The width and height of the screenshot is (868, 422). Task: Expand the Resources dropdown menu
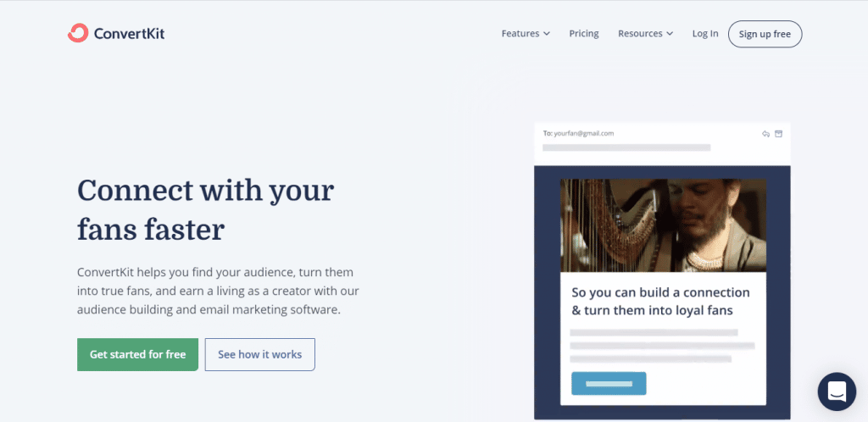pyautogui.click(x=645, y=34)
